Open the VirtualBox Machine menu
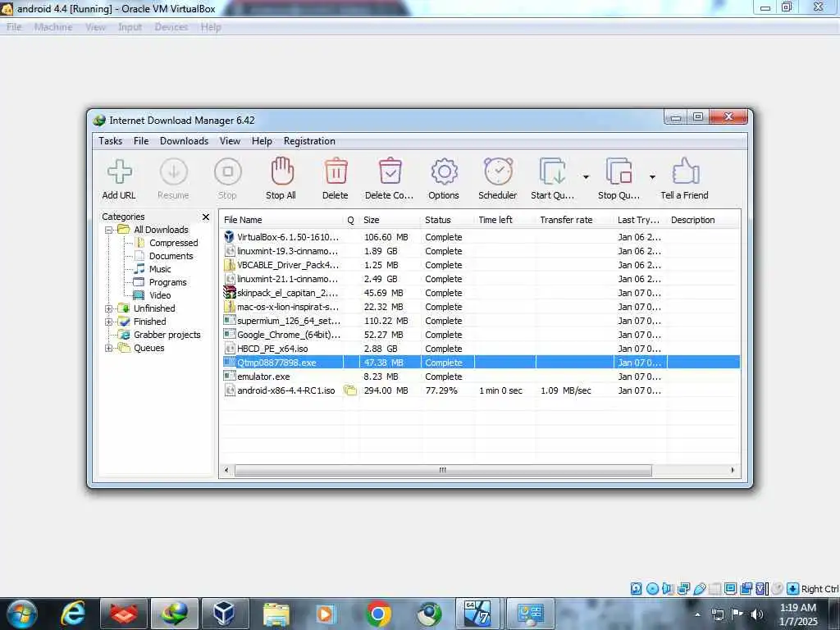 pos(53,27)
